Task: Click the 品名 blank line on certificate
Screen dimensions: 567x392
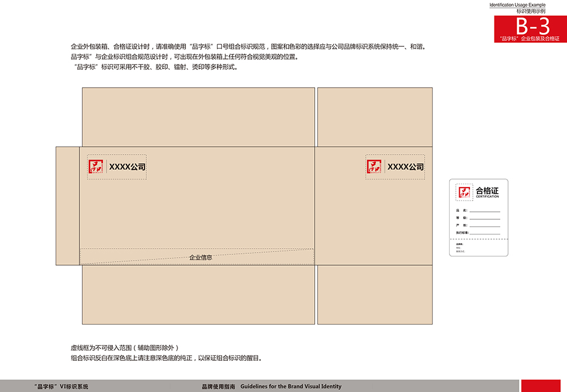Action: [485, 211]
